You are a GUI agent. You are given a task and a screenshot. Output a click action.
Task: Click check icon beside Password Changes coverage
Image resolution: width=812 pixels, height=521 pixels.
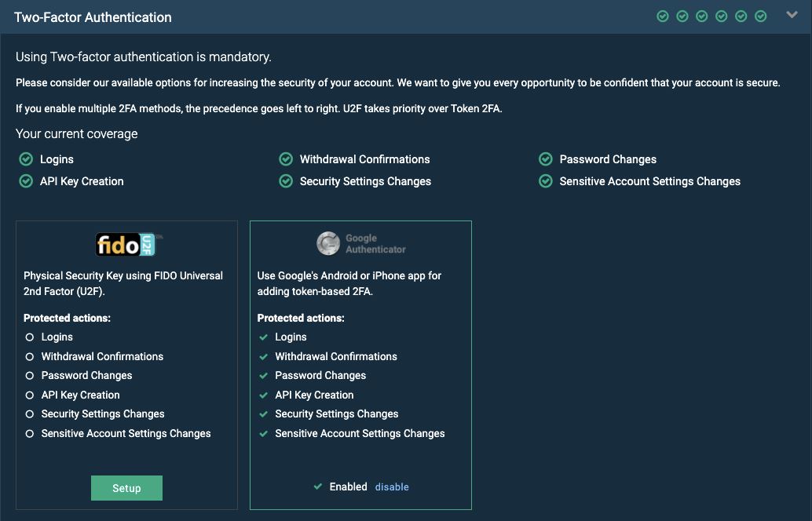click(546, 158)
